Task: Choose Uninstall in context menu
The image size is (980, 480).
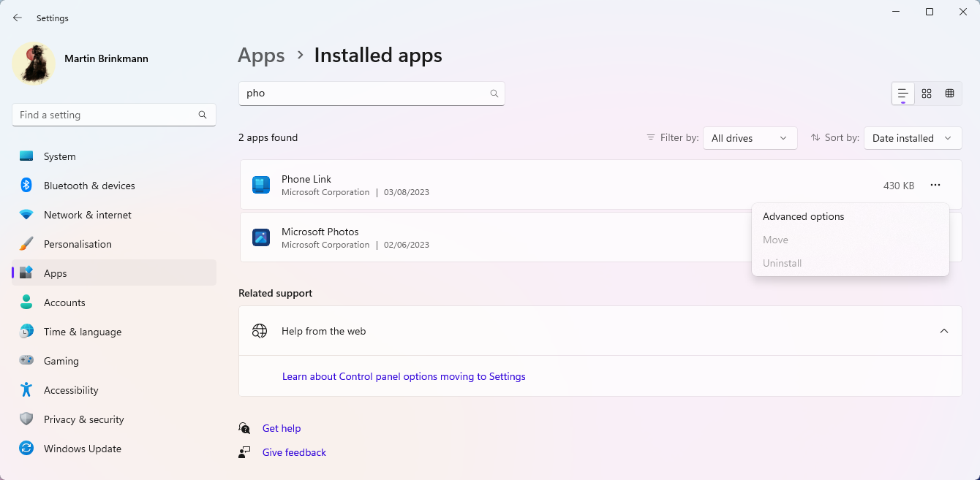Action: pyautogui.click(x=851, y=263)
